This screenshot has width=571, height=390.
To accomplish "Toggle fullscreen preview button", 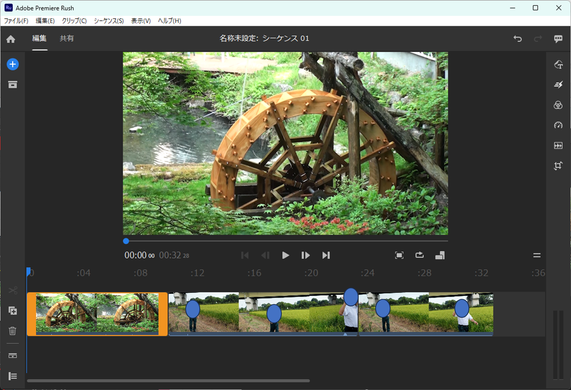I will click(x=399, y=255).
